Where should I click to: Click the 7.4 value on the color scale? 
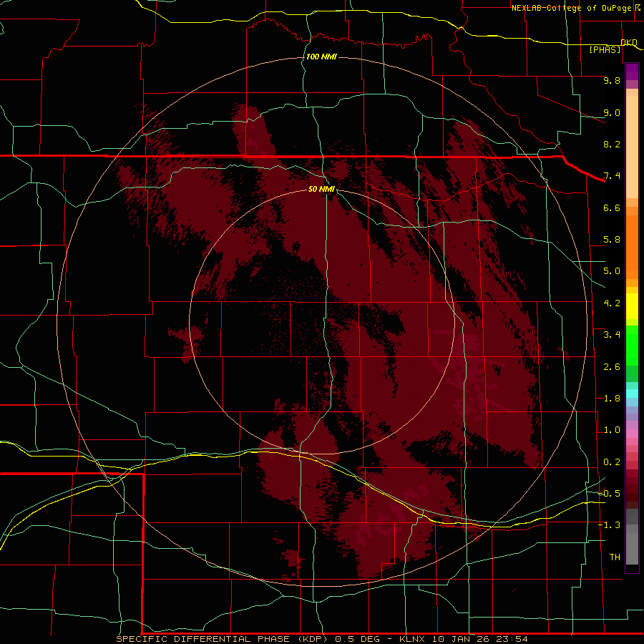[x=612, y=176]
